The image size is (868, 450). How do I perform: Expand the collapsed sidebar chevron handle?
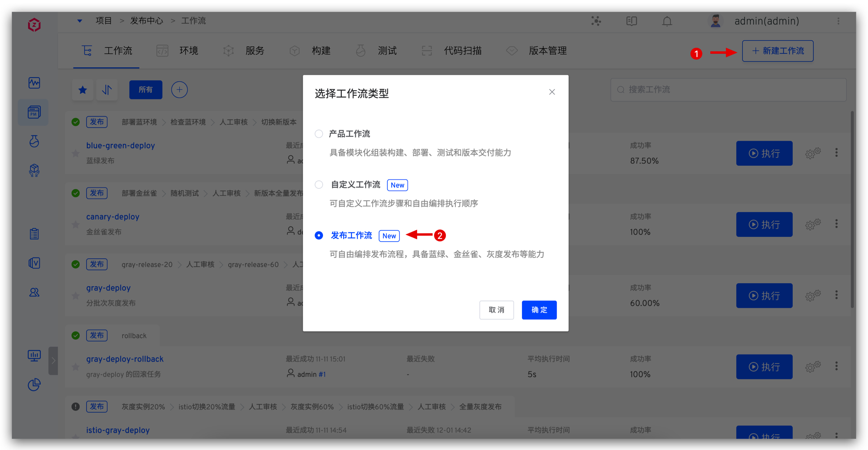point(53,361)
